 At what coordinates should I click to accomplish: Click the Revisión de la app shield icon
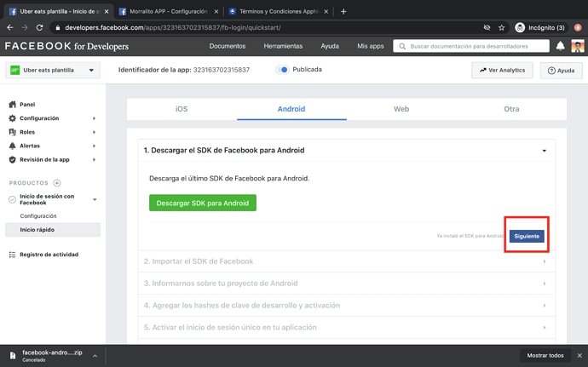(12, 159)
